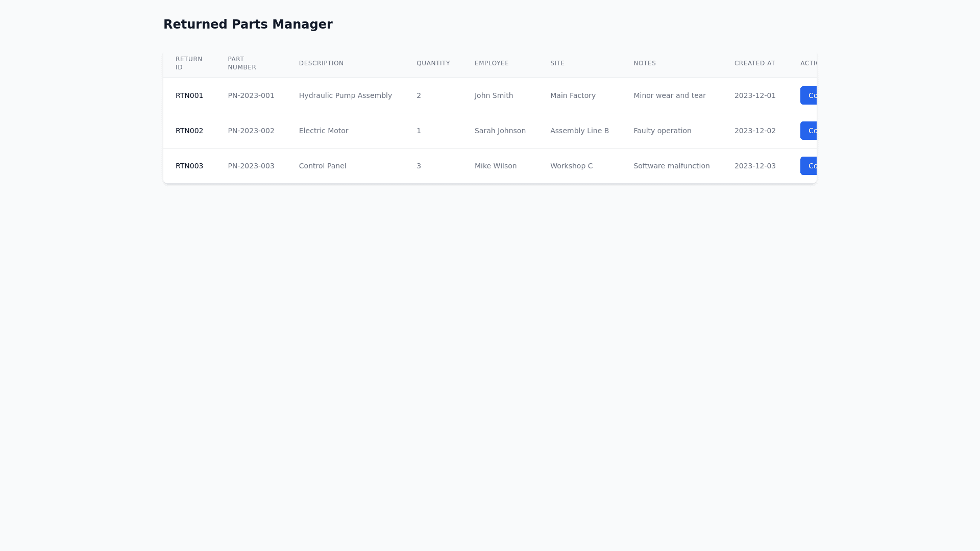Select the 2023-12-01 created date
This screenshot has width=980, height=551.
coord(754,95)
